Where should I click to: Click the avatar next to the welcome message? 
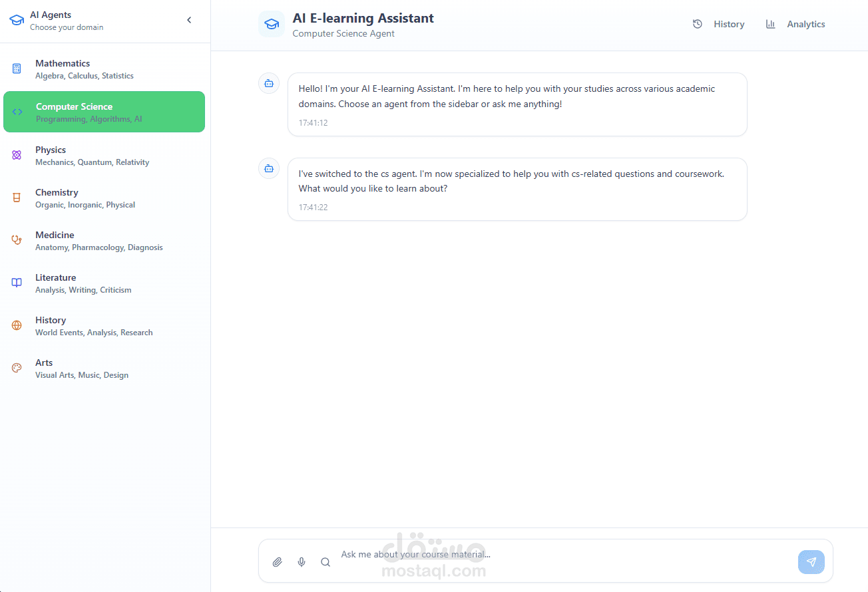268,83
